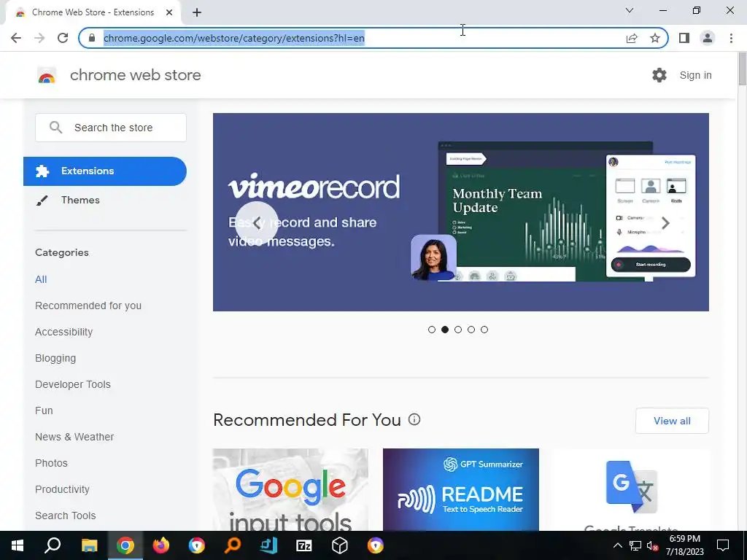Open the network tray icon
Screen dimensions: 747x560
pyautogui.click(x=635, y=546)
